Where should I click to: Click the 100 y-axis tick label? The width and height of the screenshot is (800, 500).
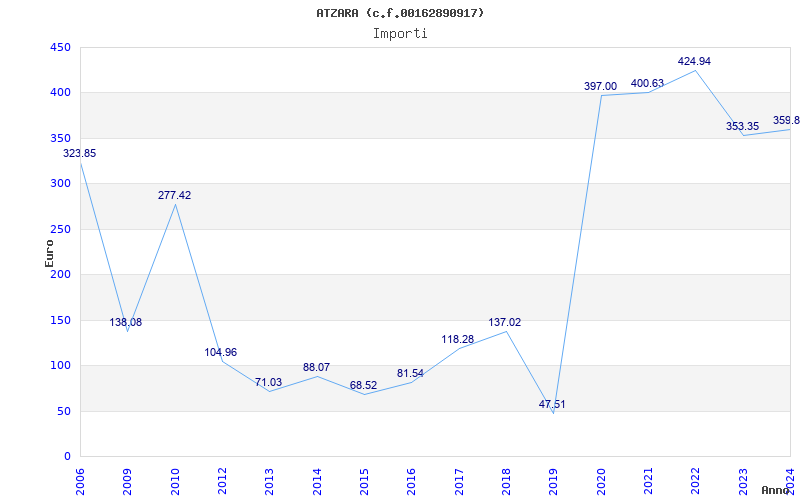coord(60,366)
